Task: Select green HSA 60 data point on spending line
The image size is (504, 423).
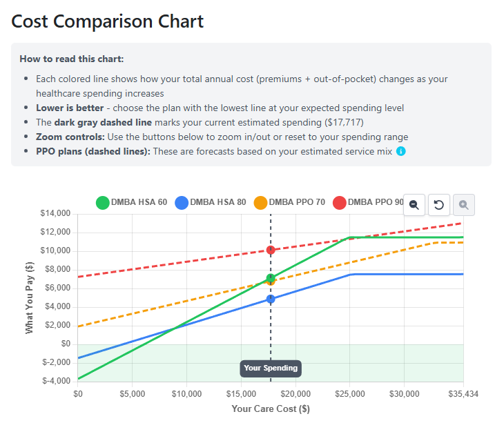Action: (x=271, y=278)
